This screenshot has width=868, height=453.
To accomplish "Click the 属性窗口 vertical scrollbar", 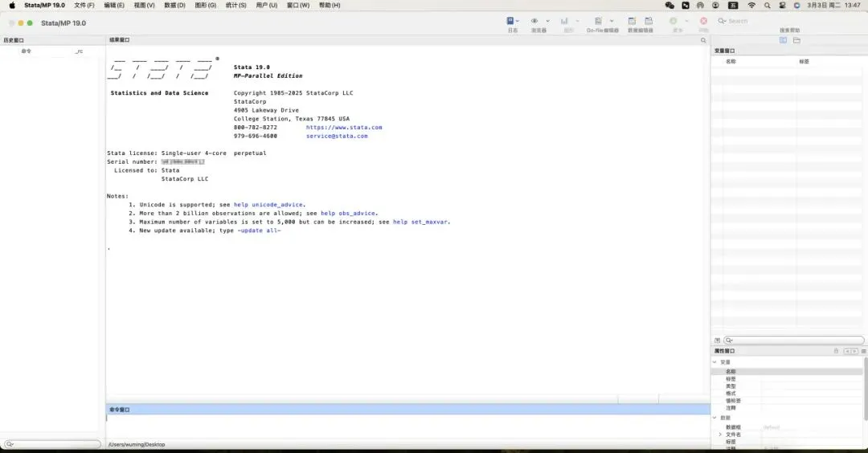I will (x=866, y=388).
